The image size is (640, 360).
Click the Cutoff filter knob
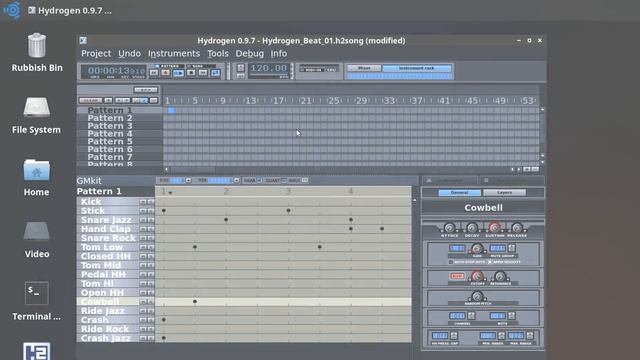477,276
